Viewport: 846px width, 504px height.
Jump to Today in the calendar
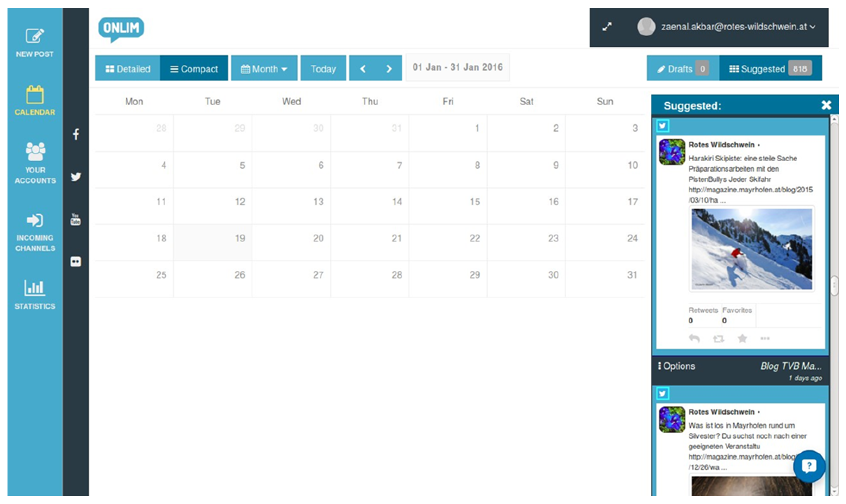point(323,69)
